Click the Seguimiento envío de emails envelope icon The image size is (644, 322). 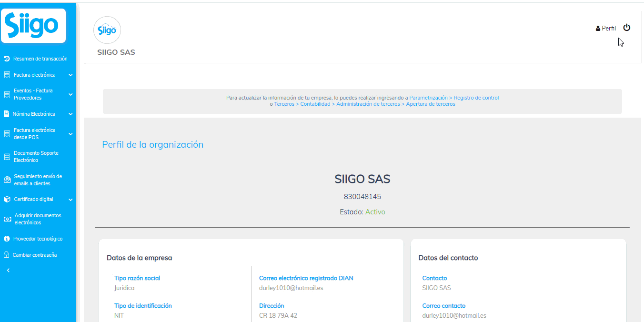7,180
